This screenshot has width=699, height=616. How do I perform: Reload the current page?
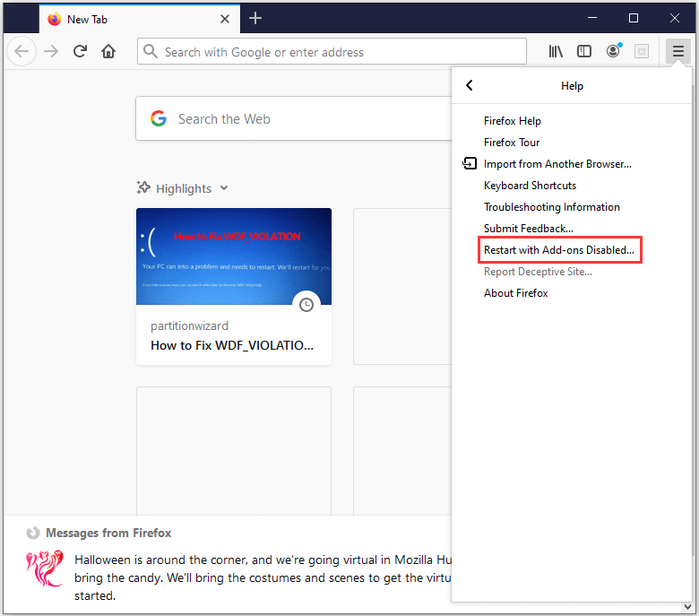[81, 52]
